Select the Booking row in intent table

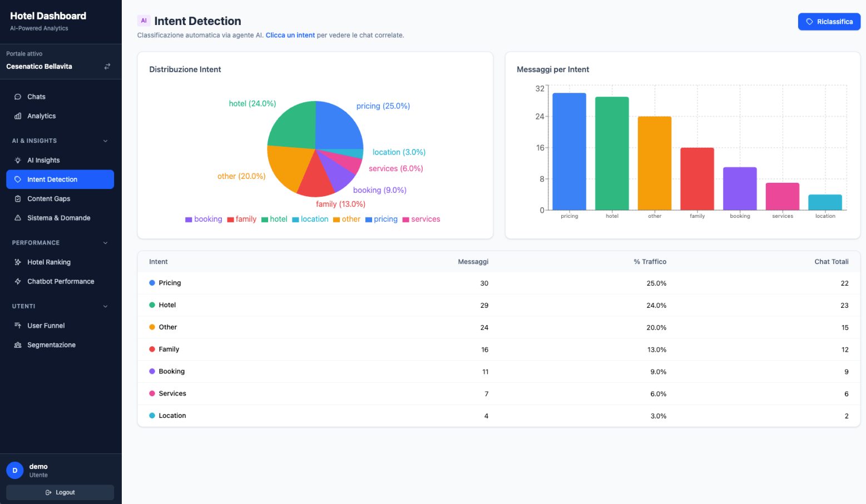pyautogui.click(x=498, y=372)
